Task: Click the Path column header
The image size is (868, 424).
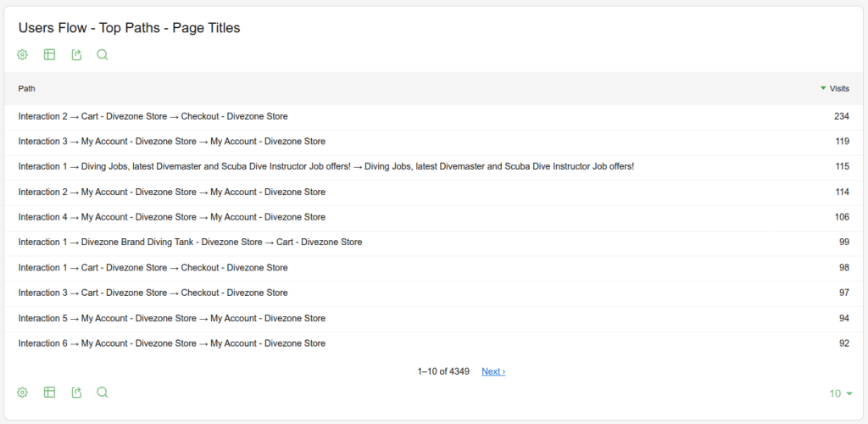Action: click(x=26, y=88)
